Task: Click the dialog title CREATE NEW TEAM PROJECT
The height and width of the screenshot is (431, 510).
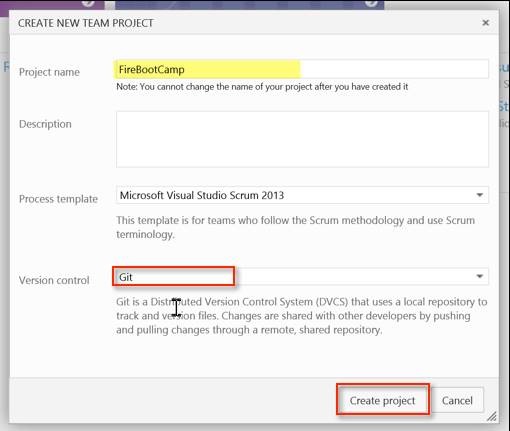Action: click(86, 23)
